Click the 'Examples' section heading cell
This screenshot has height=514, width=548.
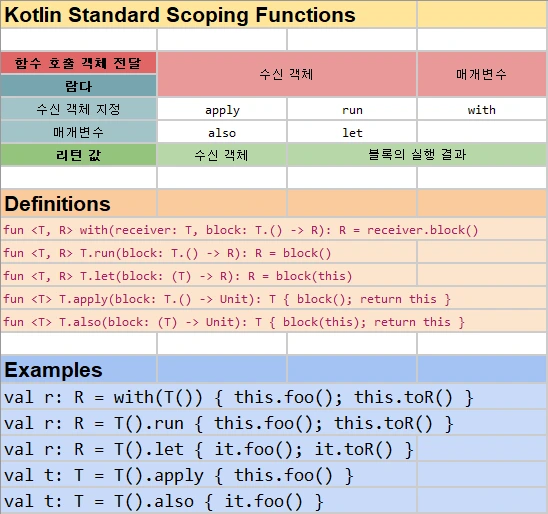[x=79, y=369]
